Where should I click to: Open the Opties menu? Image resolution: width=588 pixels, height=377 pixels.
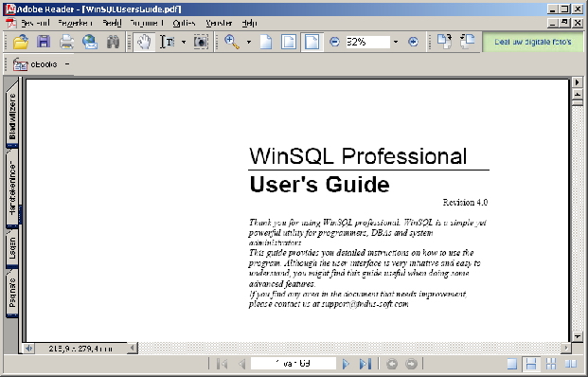[x=184, y=24]
